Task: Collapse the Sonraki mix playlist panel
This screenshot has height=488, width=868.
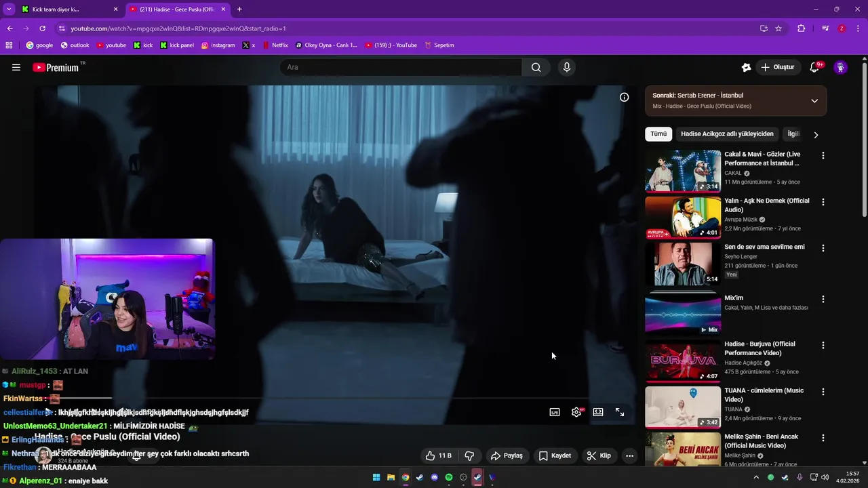Action: [814, 101]
